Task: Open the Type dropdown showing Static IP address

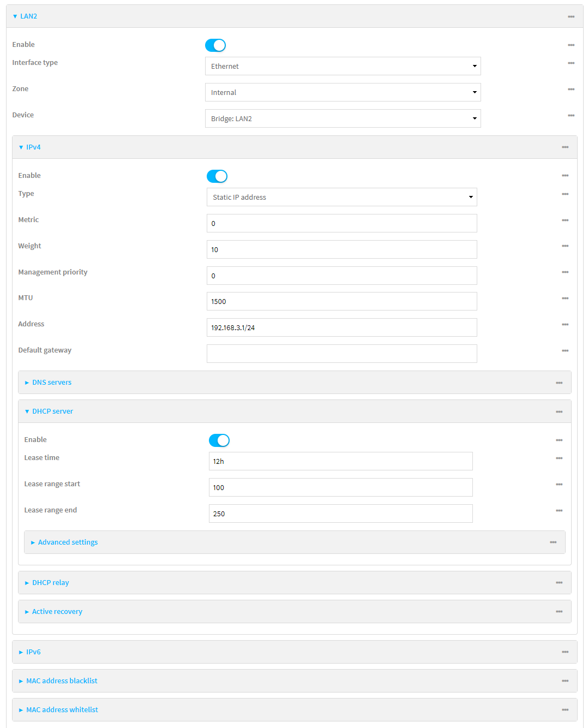Action: pos(341,197)
